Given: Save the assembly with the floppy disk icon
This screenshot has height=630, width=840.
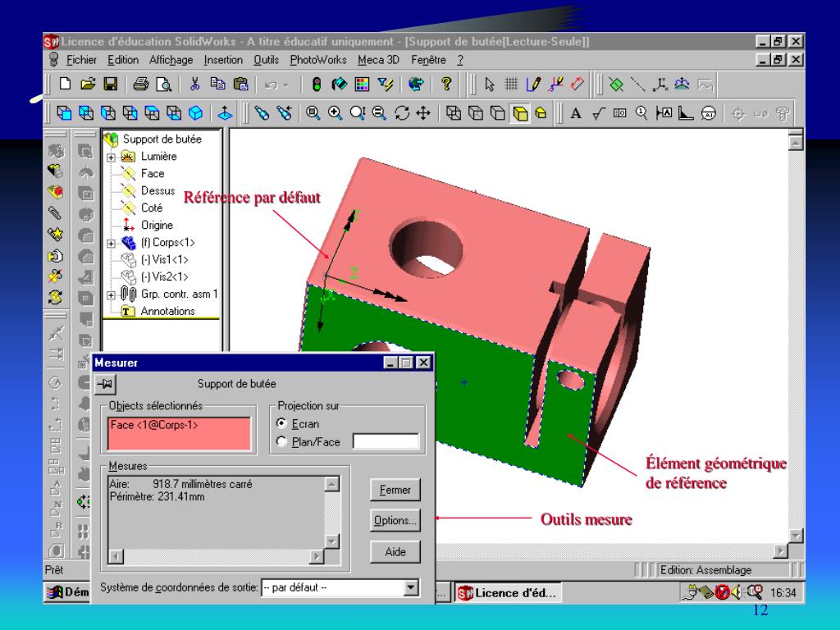Looking at the screenshot, I should click(111, 84).
